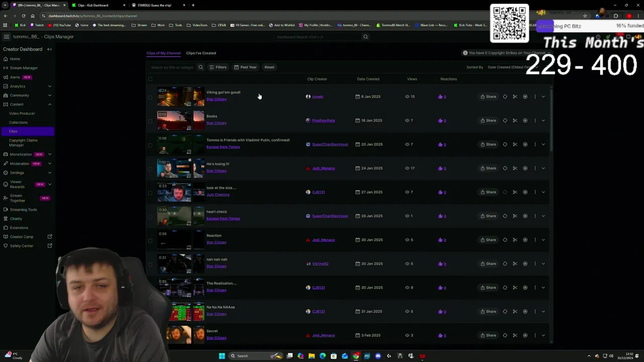Click plus-circle icon for nah nah nah clip

(525, 264)
